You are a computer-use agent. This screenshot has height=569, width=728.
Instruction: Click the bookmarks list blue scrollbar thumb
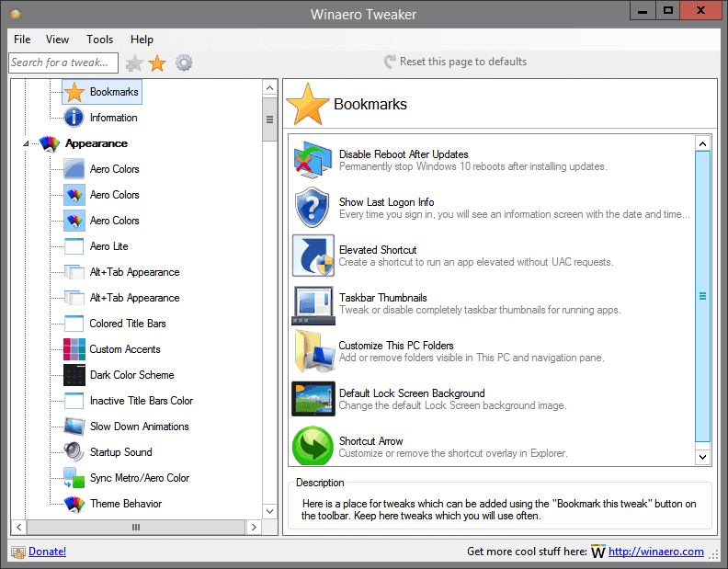[702, 296]
